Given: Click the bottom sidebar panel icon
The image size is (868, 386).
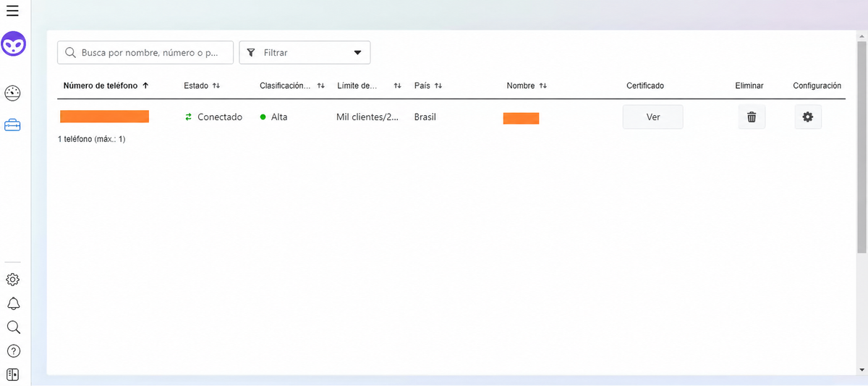Looking at the screenshot, I should pos(13,374).
